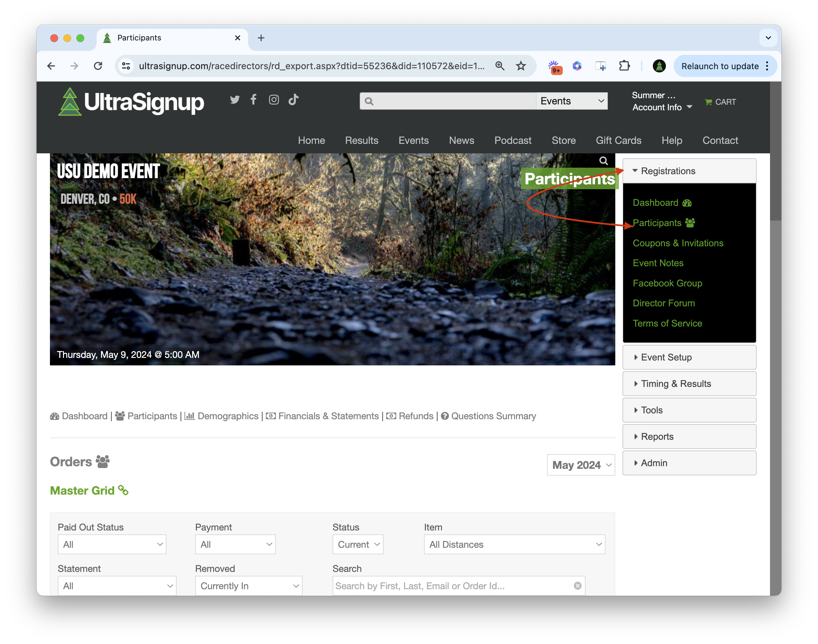Open the Paid Out Status dropdown
Image resolution: width=818 pixels, height=644 pixels.
[x=112, y=544]
